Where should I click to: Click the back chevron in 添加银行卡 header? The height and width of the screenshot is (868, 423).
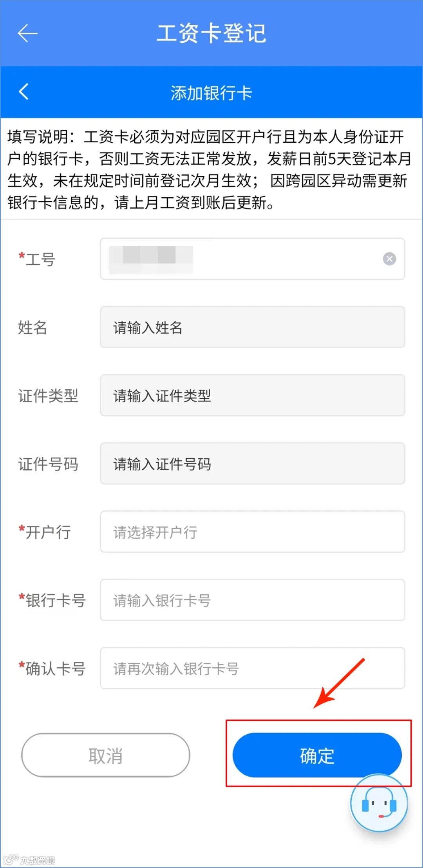(x=24, y=92)
